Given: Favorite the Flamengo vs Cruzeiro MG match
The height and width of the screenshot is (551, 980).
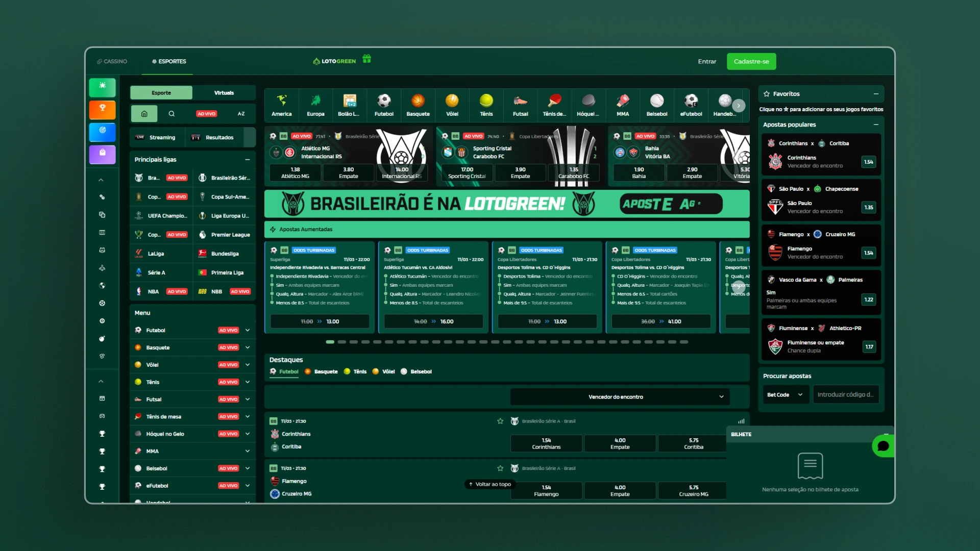Looking at the screenshot, I should [x=500, y=468].
